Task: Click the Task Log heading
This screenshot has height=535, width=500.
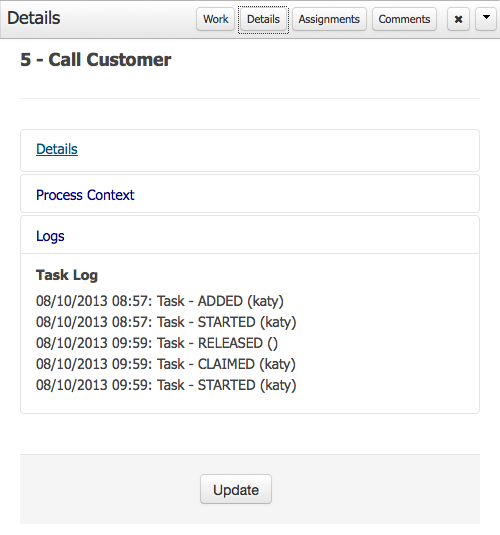Action: (x=67, y=275)
